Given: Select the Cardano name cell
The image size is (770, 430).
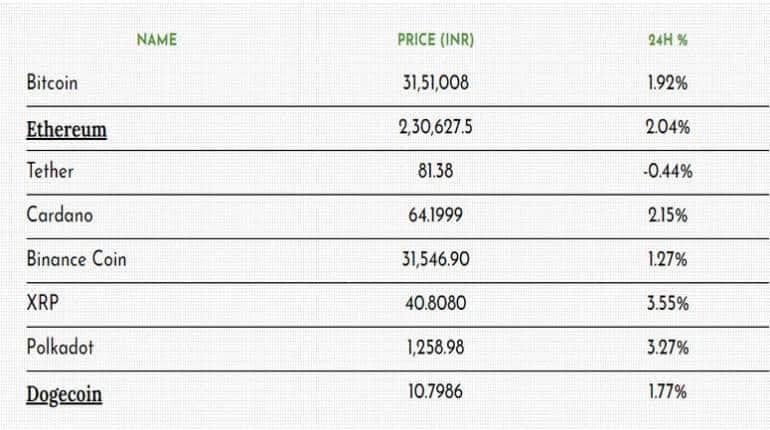Looking at the screenshot, I should [x=54, y=215].
